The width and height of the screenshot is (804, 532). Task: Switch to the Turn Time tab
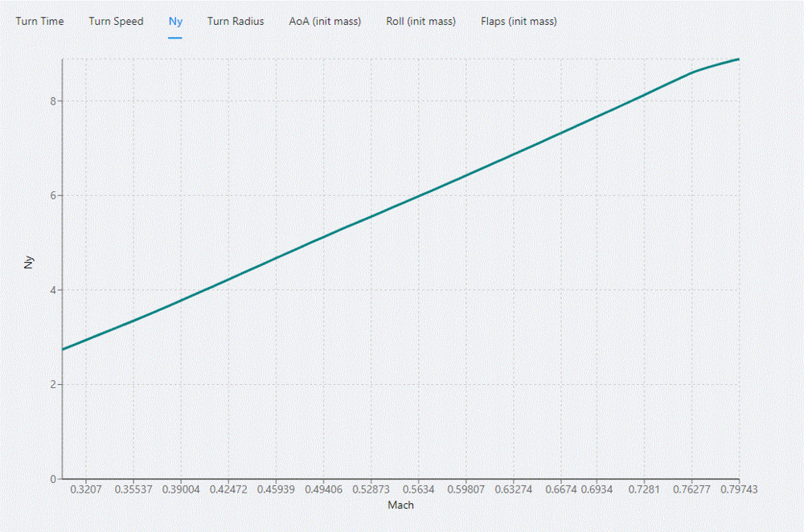click(39, 21)
